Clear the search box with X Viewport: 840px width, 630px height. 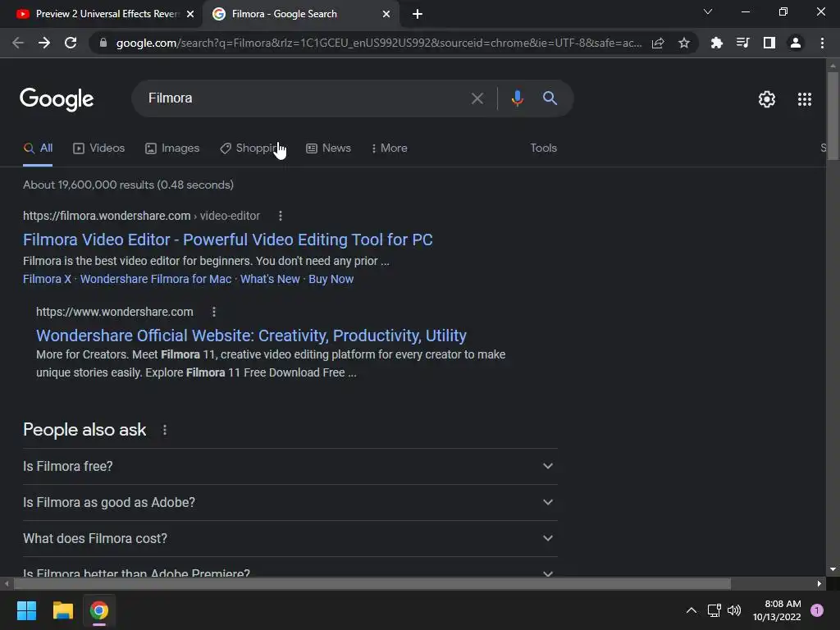[477, 98]
